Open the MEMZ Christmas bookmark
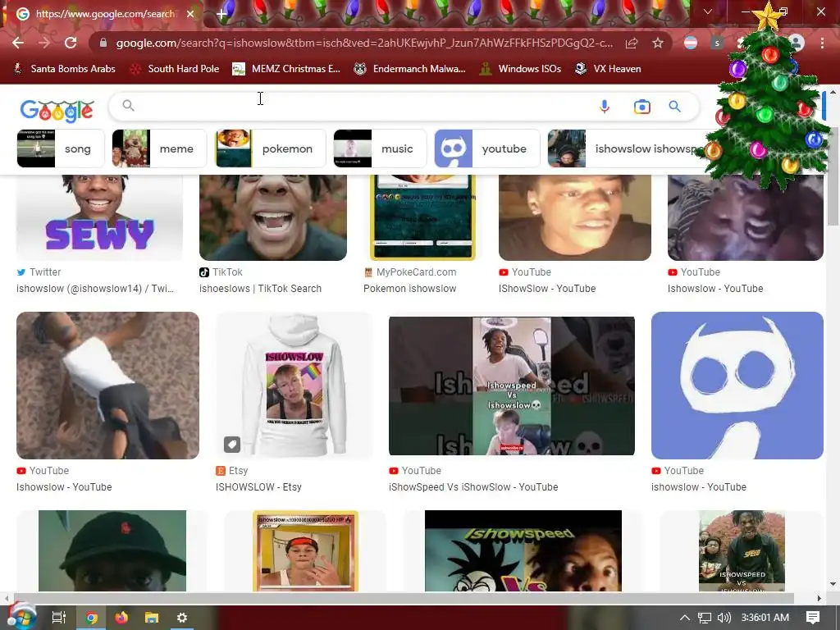The image size is (840, 630). [x=286, y=69]
